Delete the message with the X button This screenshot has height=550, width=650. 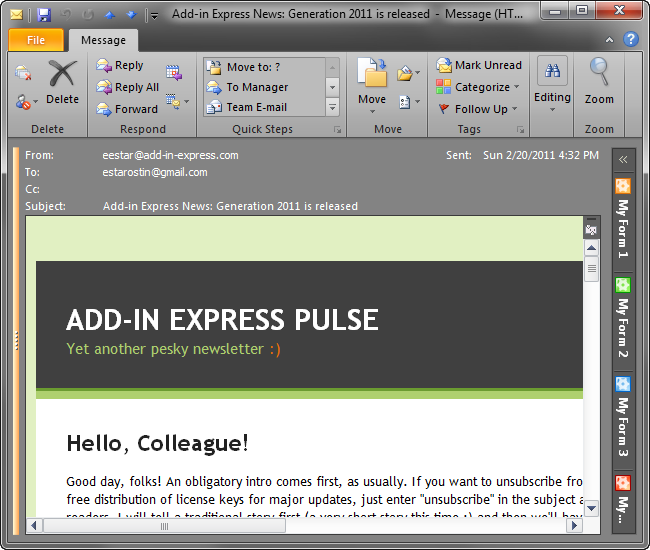point(62,82)
